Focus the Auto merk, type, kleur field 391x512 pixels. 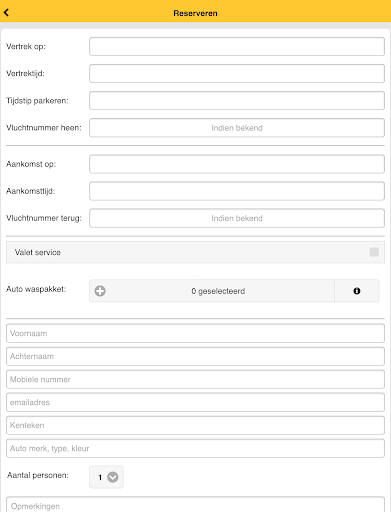[x=195, y=448]
